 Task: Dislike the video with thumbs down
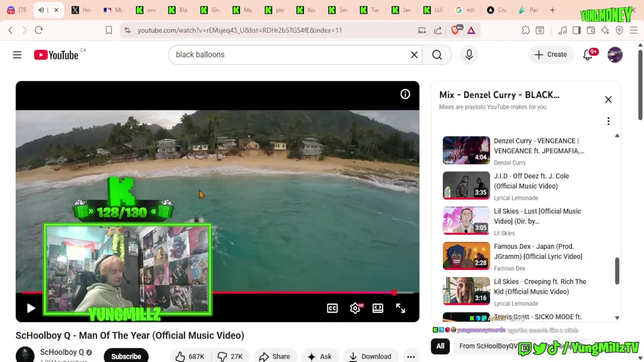pos(230,356)
